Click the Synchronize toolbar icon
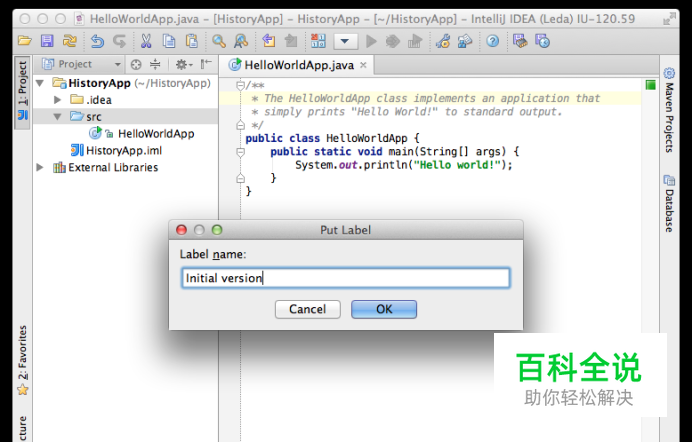The image size is (692, 442). (69, 41)
